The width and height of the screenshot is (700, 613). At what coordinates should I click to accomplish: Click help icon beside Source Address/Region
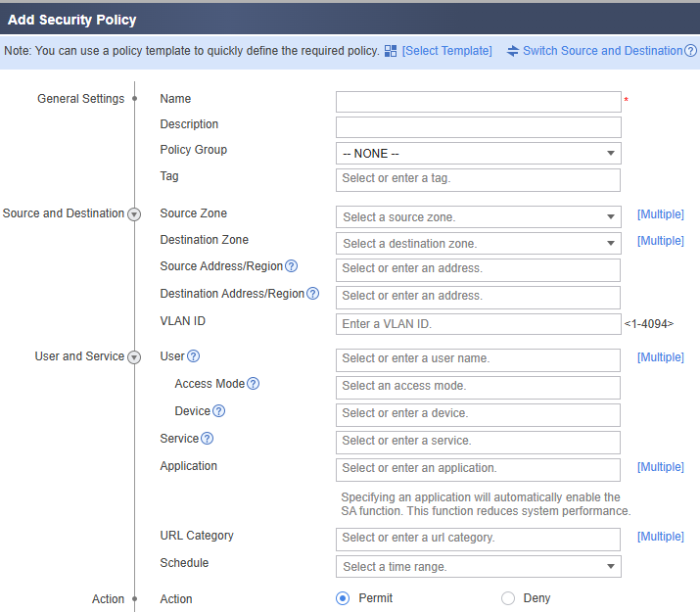point(291,266)
